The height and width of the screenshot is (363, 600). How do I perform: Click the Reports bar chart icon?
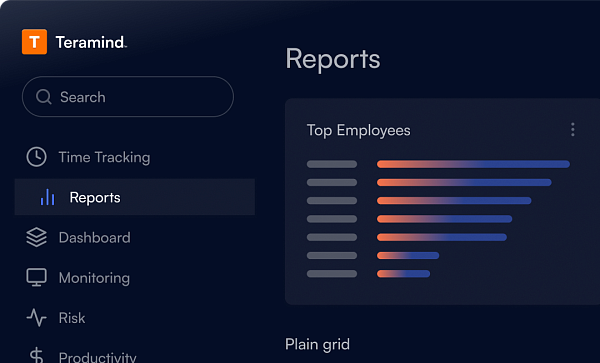(47, 197)
